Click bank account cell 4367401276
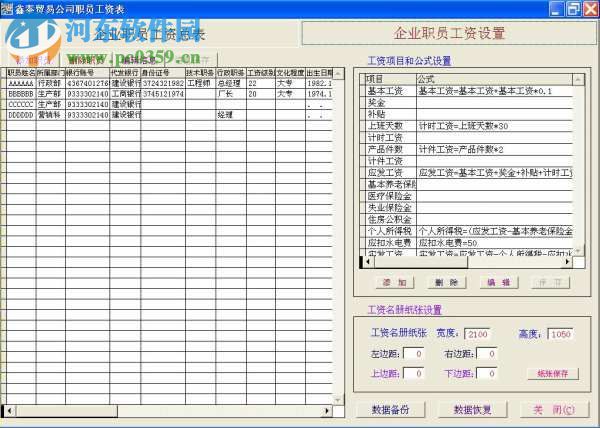Image resolution: width=600 pixels, height=428 pixels. (x=88, y=83)
